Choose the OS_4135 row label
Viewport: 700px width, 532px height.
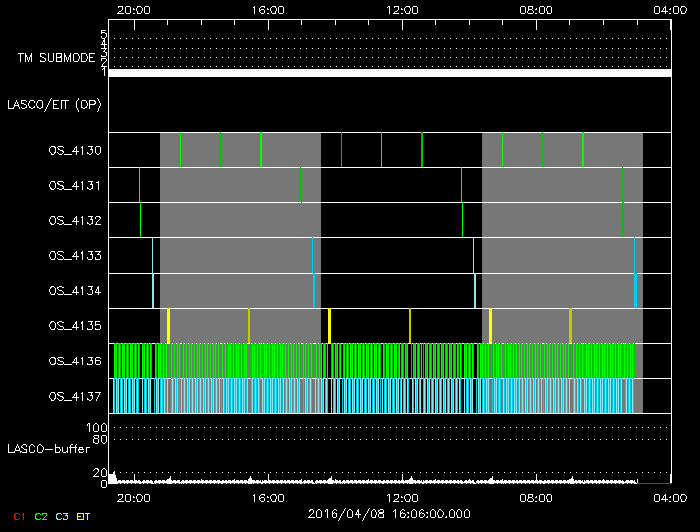74,325
